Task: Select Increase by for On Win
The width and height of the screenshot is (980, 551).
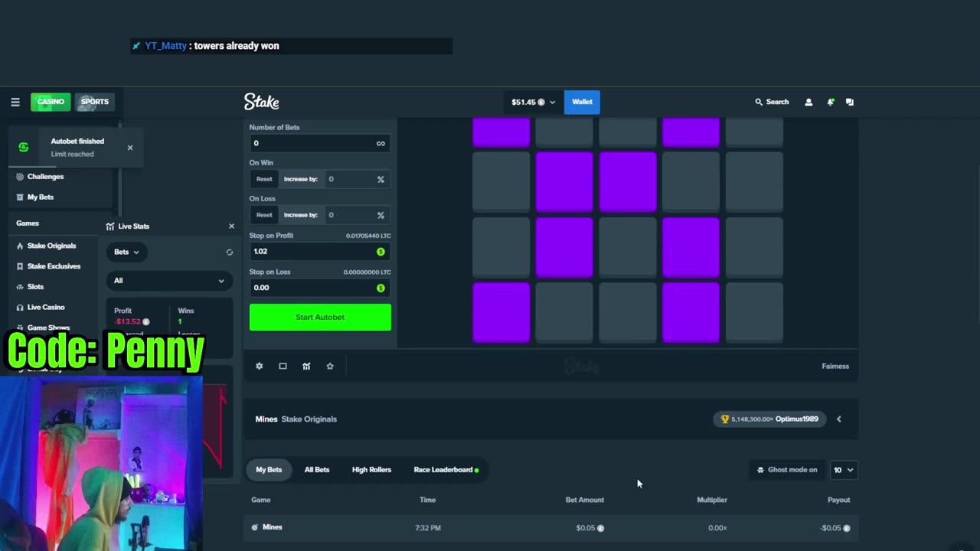Action: [x=301, y=179]
